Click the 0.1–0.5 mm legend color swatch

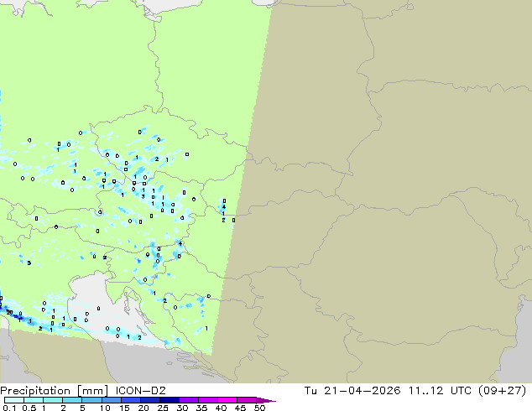[14, 400]
